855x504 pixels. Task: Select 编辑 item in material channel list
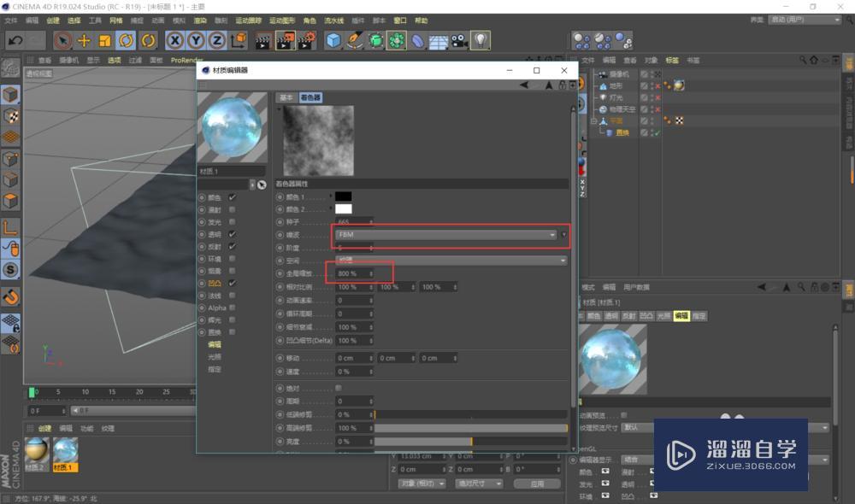(215, 344)
